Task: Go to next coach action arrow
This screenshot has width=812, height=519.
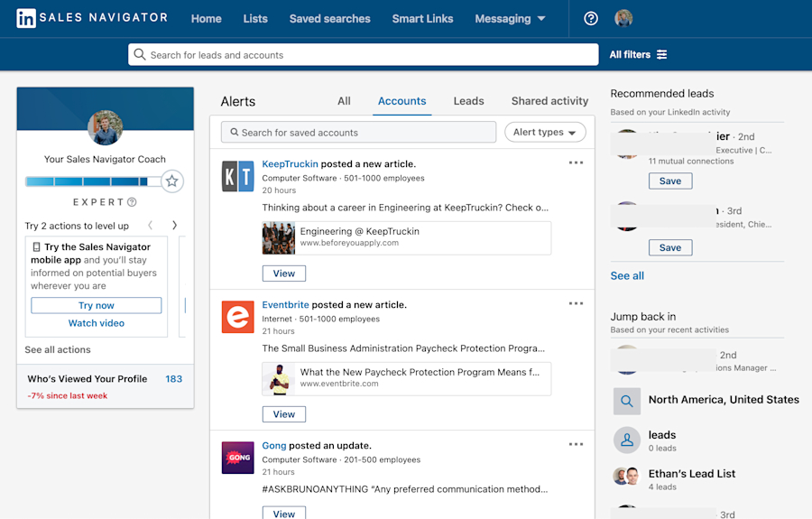Action: pos(174,226)
